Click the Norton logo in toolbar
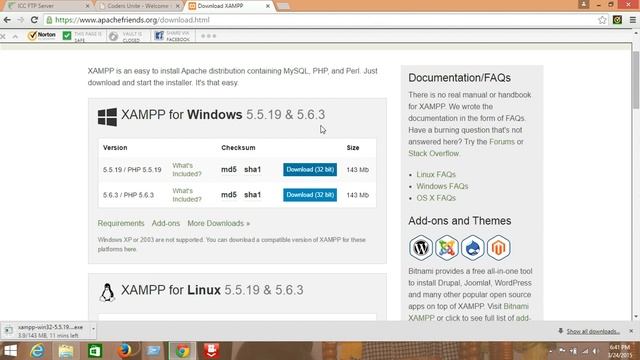 (x=41, y=36)
